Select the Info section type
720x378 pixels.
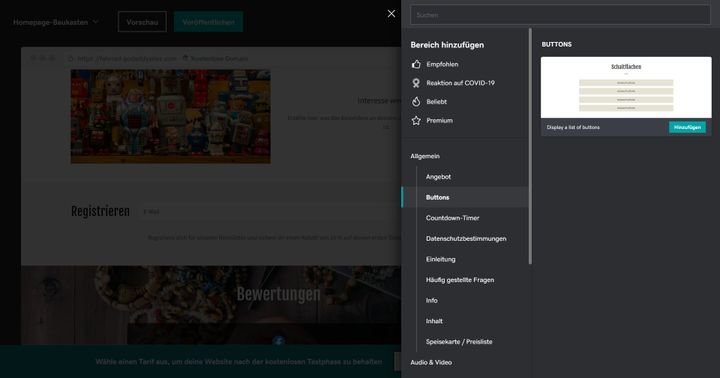[x=431, y=300]
